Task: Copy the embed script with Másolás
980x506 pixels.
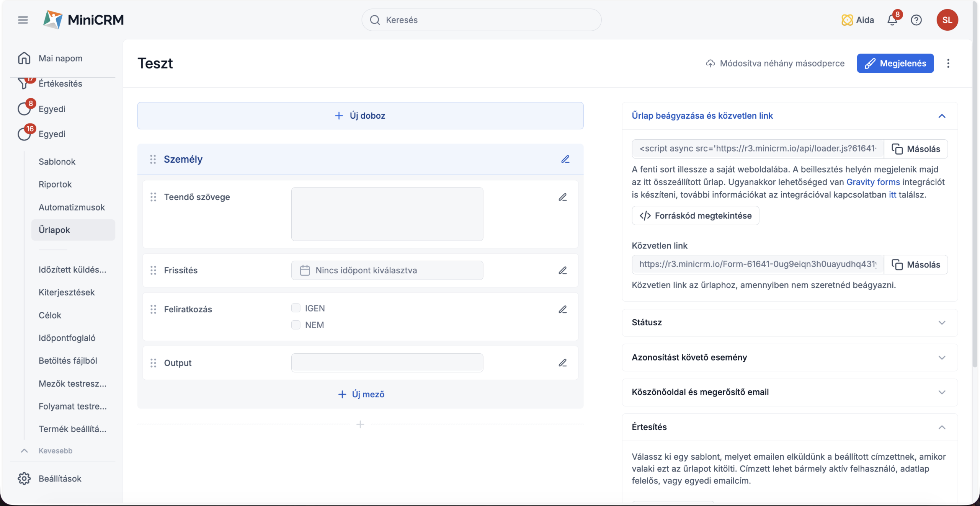Action: [916, 149]
